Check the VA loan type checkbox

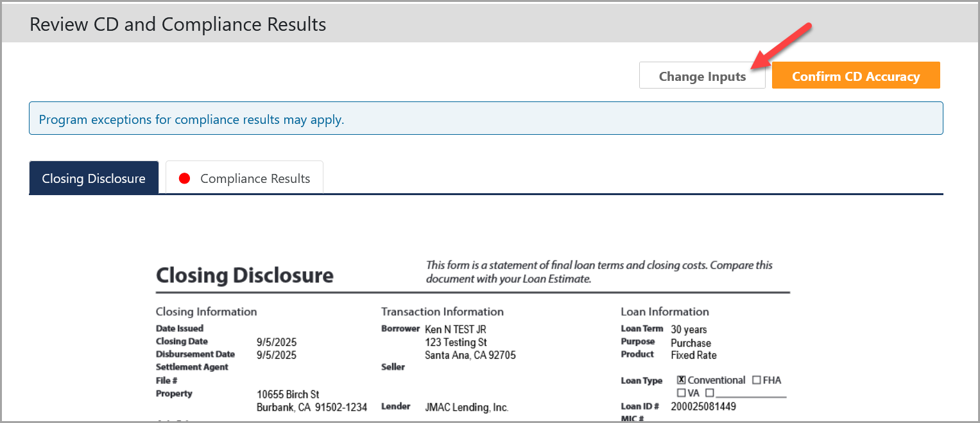click(x=682, y=393)
